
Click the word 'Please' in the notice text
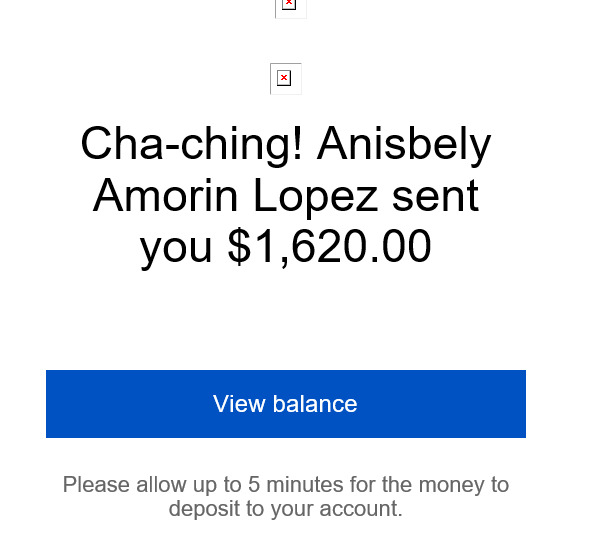coord(96,484)
